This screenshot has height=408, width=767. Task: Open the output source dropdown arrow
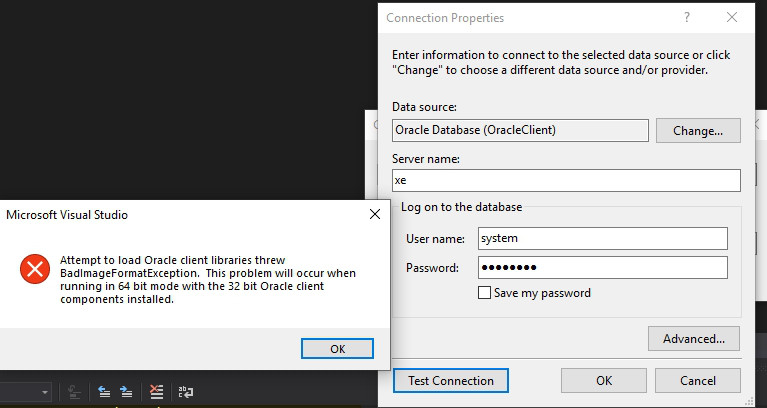pos(45,392)
